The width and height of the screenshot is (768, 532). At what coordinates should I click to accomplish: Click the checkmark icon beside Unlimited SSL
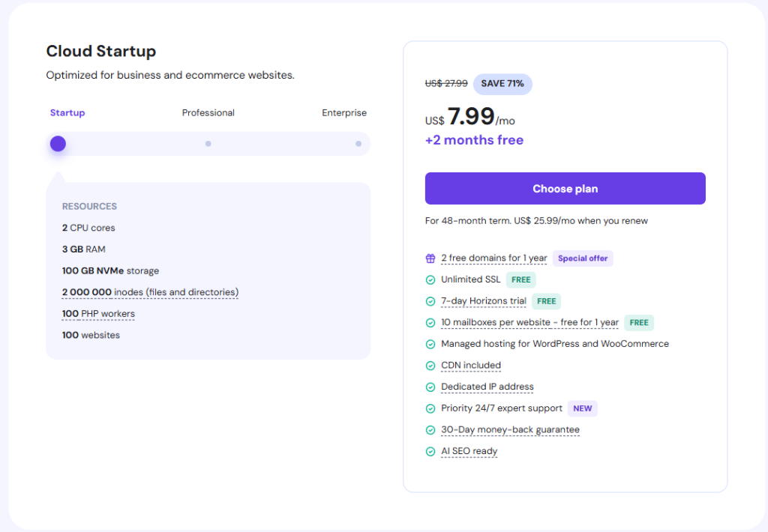pos(430,280)
